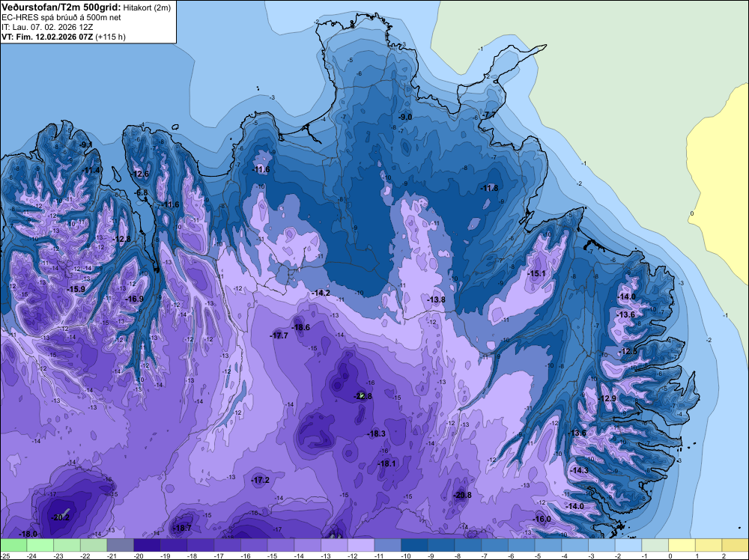Pick the -13 legend color swatch

334,545
